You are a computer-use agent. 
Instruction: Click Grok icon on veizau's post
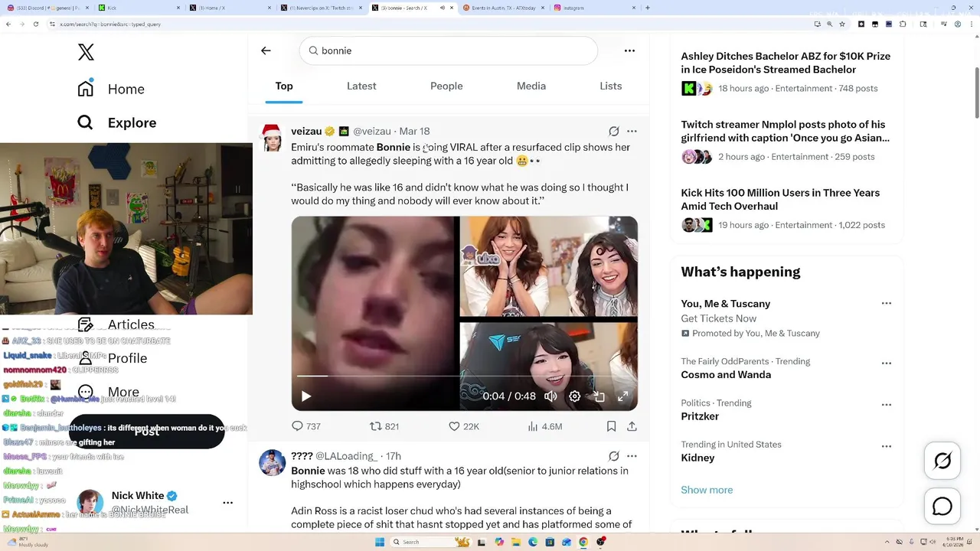point(614,131)
